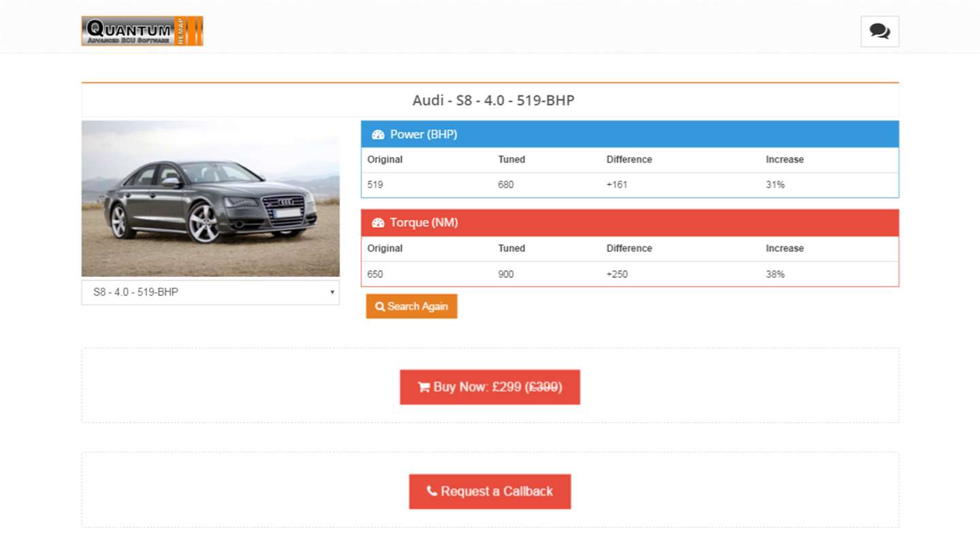Click the Increase column header in Power table
The width and height of the screenshot is (980, 541).
(785, 159)
